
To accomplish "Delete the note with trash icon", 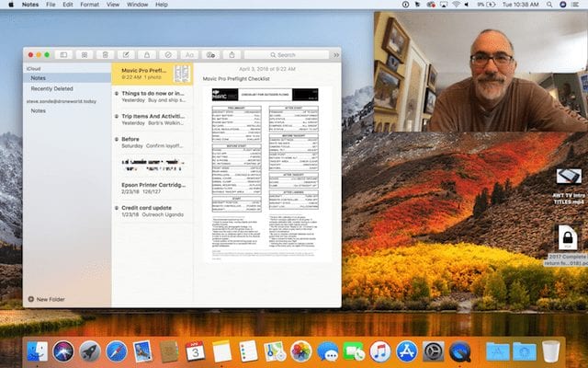I will [106, 55].
